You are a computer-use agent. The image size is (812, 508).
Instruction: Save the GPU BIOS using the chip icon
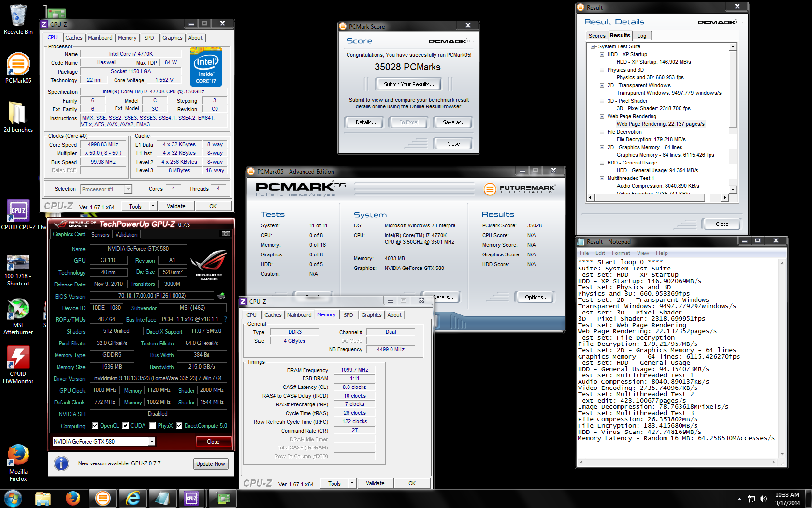tap(221, 296)
